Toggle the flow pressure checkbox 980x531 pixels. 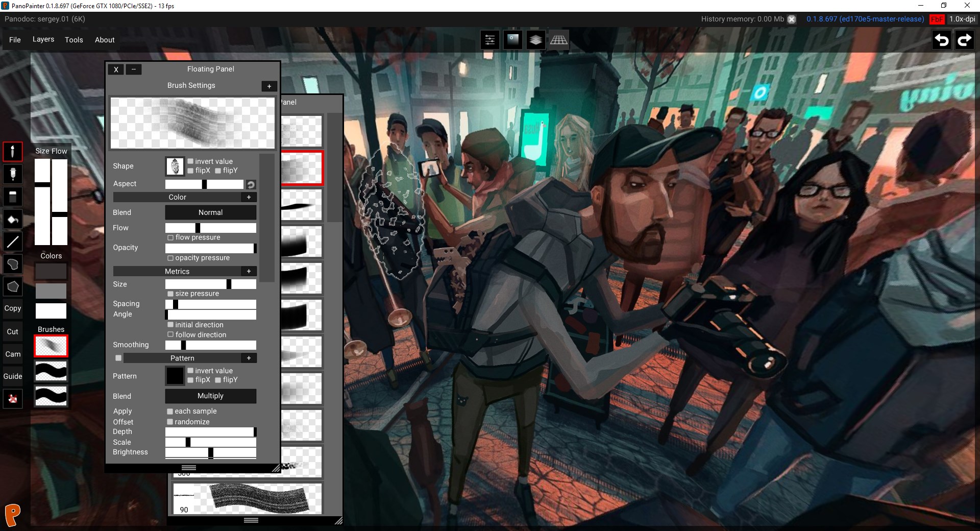tap(170, 237)
